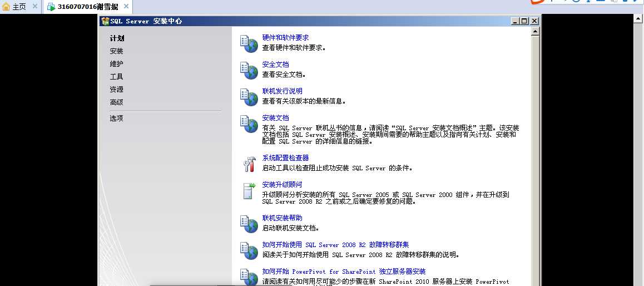Image resolution: width=644 pixels, height=286 pixels.
Task: Select 资源 in left navigation
Action: [116, 89]
